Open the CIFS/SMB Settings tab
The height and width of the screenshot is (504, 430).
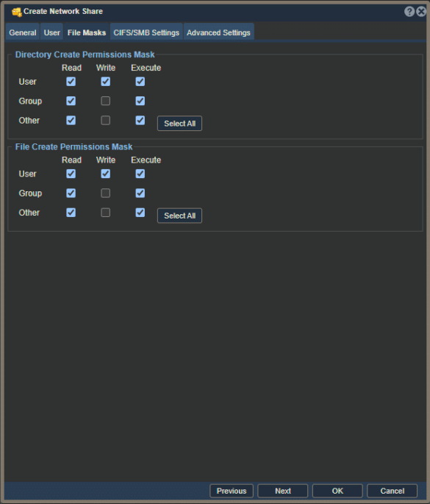[146, 32]
